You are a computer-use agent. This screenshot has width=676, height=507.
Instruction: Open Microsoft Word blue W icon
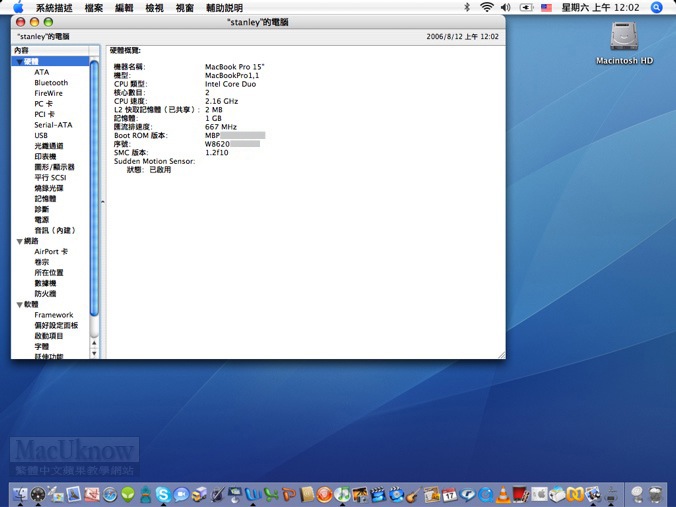click(x=253, y=494)
